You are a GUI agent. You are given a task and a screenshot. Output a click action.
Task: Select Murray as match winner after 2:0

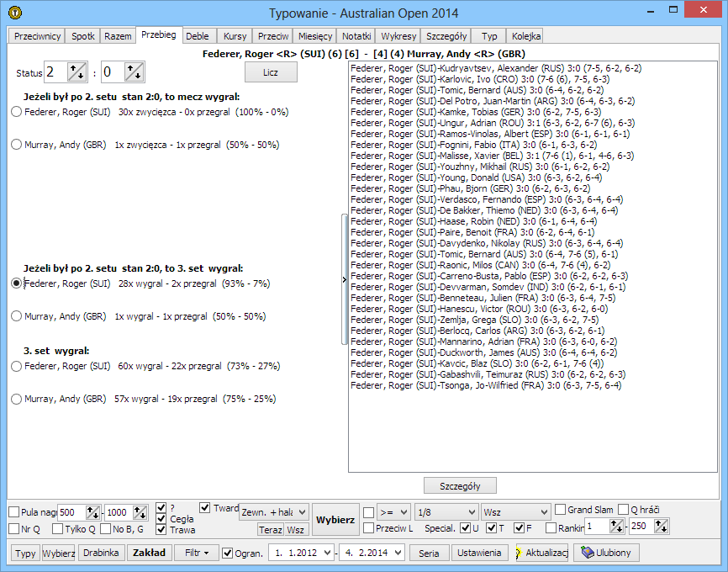point(16,145)
